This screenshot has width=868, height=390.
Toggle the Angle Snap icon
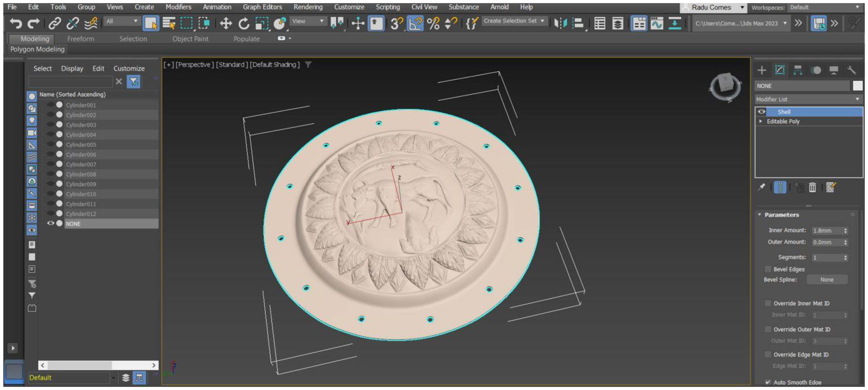(x=415, y=24)
